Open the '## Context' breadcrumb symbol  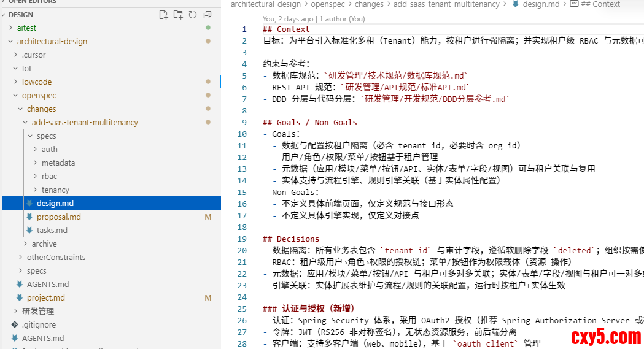pos(600,4)
